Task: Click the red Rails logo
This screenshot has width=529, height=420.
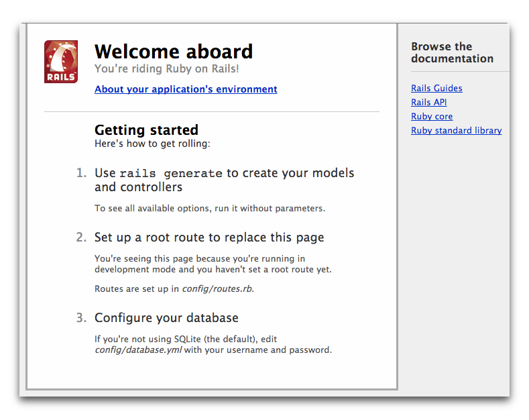Action: [61, 62]
